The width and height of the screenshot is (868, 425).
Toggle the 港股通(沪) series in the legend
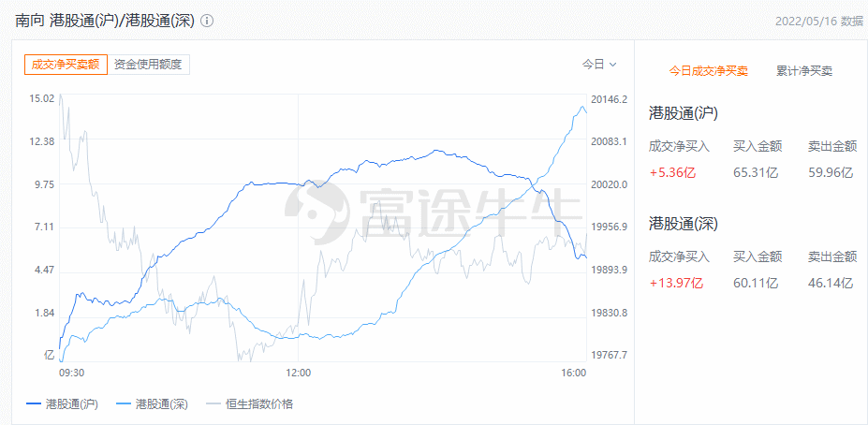tap(62, 403)
